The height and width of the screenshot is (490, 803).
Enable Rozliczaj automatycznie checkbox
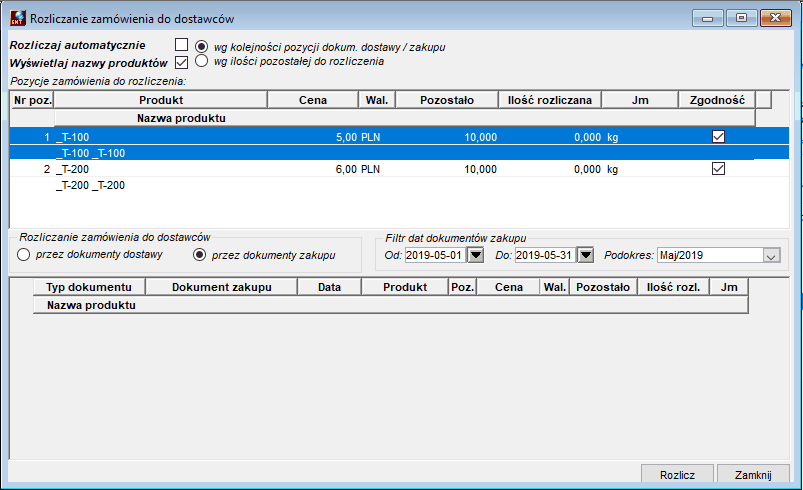181,45
